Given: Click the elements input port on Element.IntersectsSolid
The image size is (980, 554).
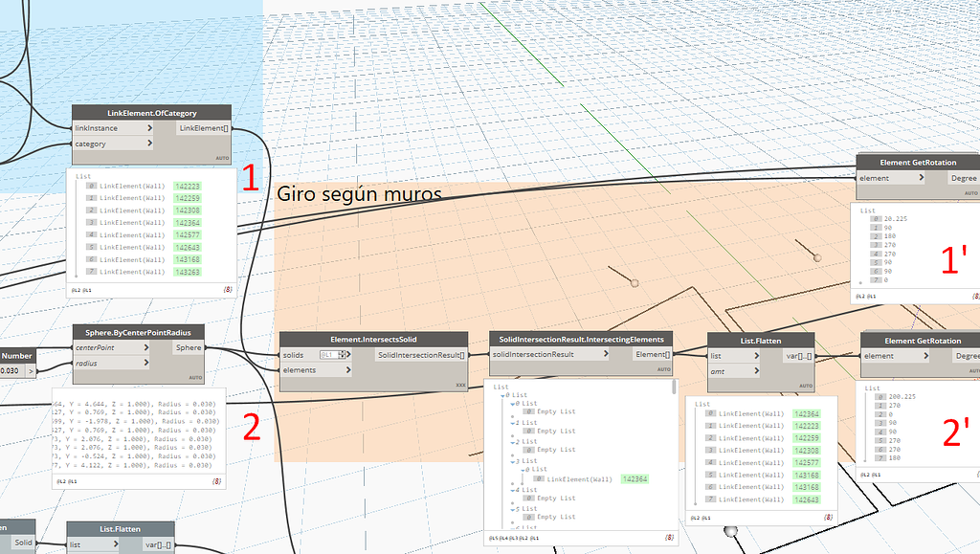Looking at the screenshot, I should (x=349, y=370).
